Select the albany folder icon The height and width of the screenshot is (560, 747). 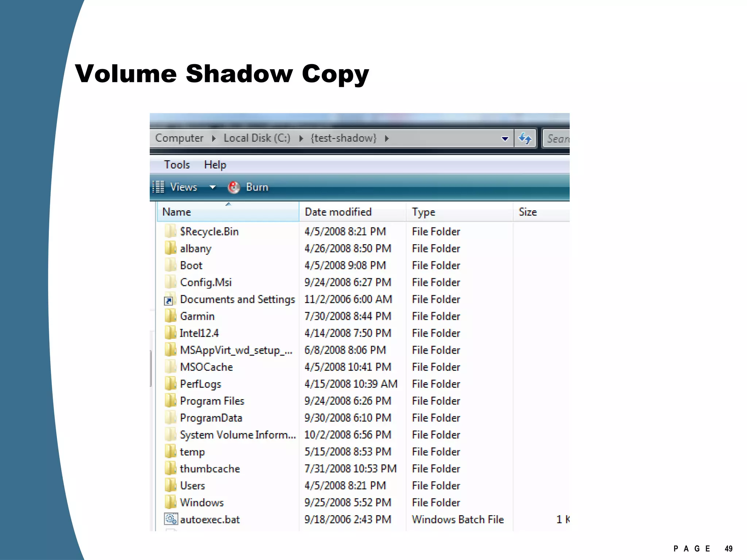point(170,248)
